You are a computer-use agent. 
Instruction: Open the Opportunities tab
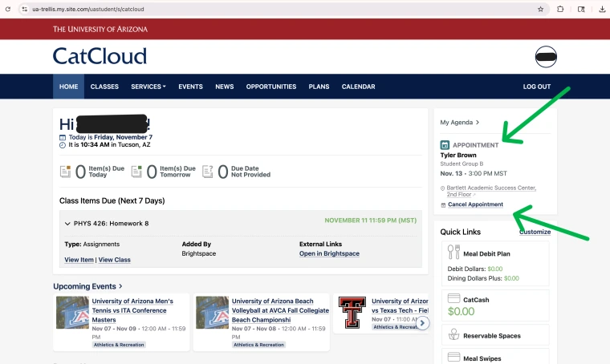pyautogui.click(x=271, y=87)
